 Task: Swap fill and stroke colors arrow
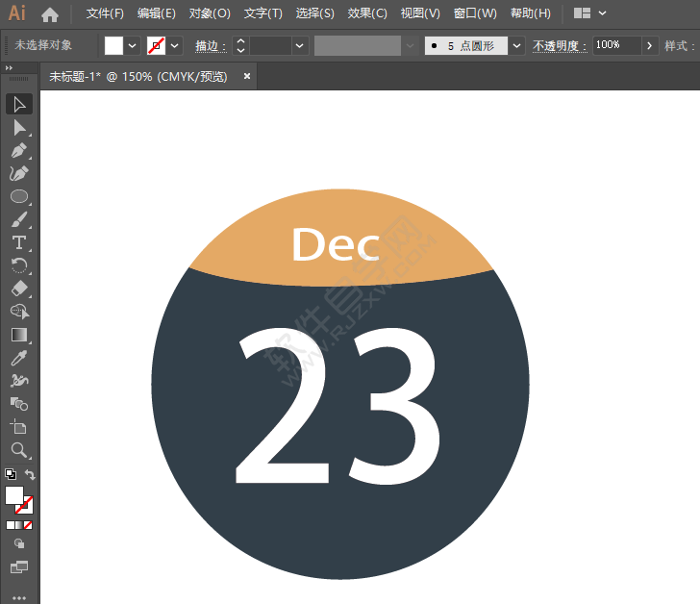point(30,474)
